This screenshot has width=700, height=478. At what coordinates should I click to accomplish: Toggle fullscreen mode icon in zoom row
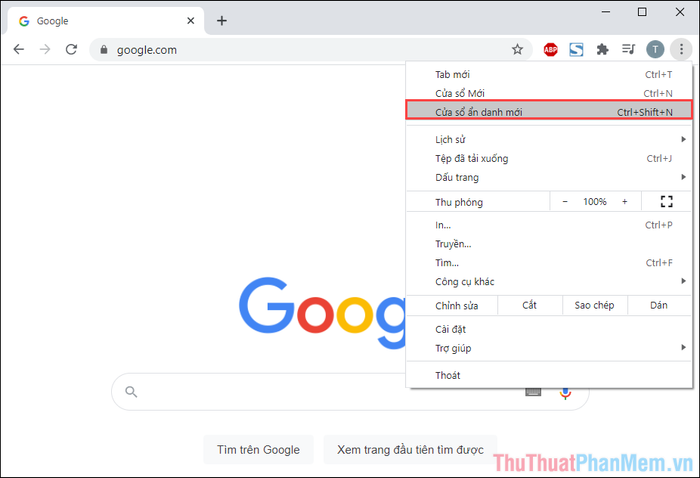click(666, 202)
